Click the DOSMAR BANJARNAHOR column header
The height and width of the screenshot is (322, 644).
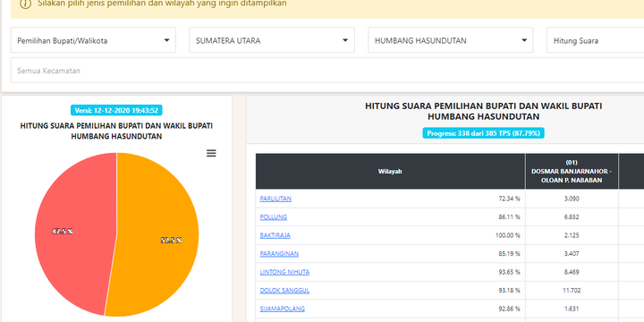572,171
